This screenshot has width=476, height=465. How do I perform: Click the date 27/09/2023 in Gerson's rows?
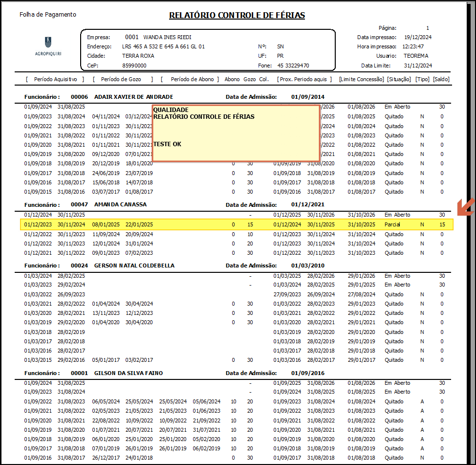(287, 294)
